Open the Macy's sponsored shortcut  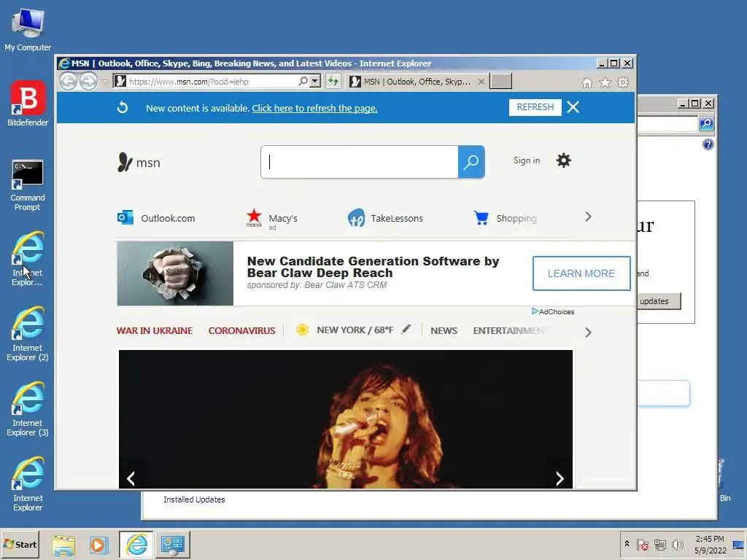(271, 219)
